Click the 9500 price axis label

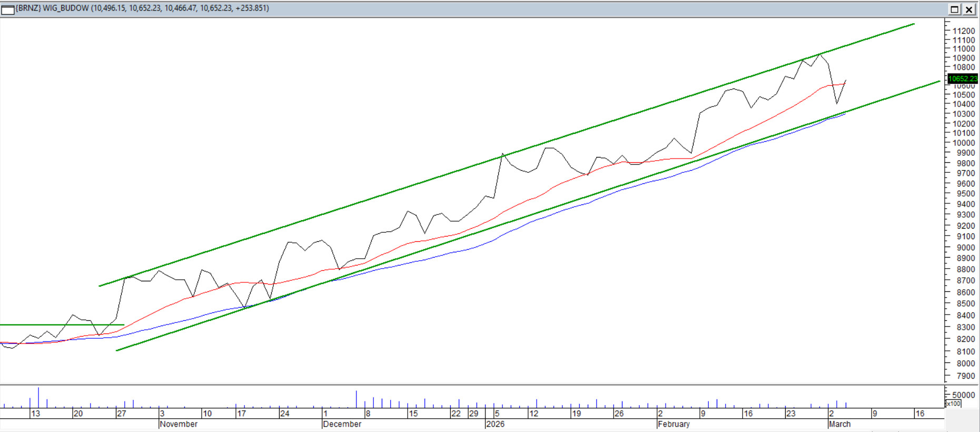(x=965, y=194)
